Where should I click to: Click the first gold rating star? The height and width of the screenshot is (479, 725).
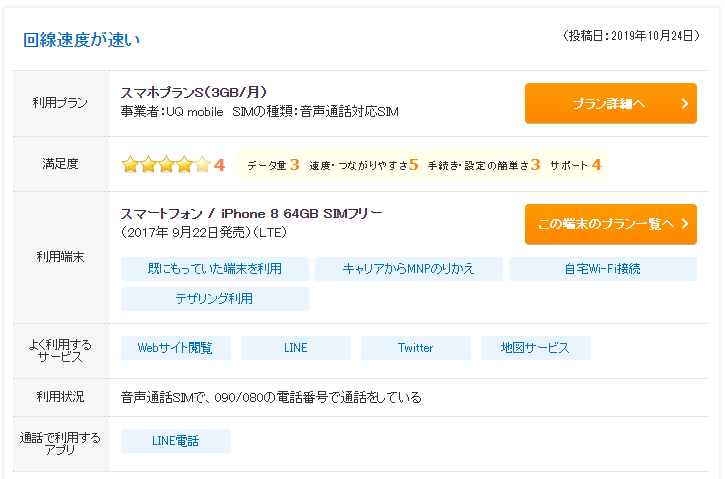130,165
